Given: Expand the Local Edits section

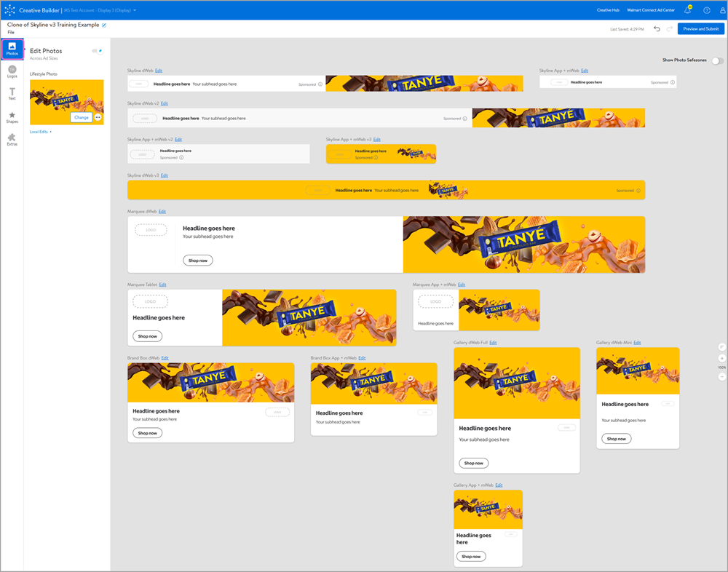Looking at the screenshot, I should [40, 132].
